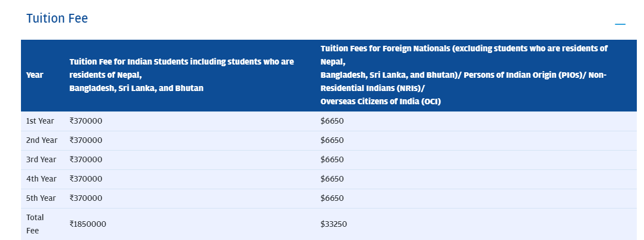Click the 5th Year row label
644x240 pixels.
click(41, 198)
